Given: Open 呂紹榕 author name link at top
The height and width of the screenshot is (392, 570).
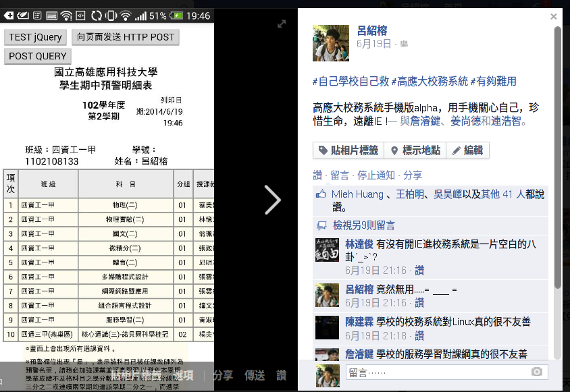Looking at the screenshot, I should [x=372, y=30].
